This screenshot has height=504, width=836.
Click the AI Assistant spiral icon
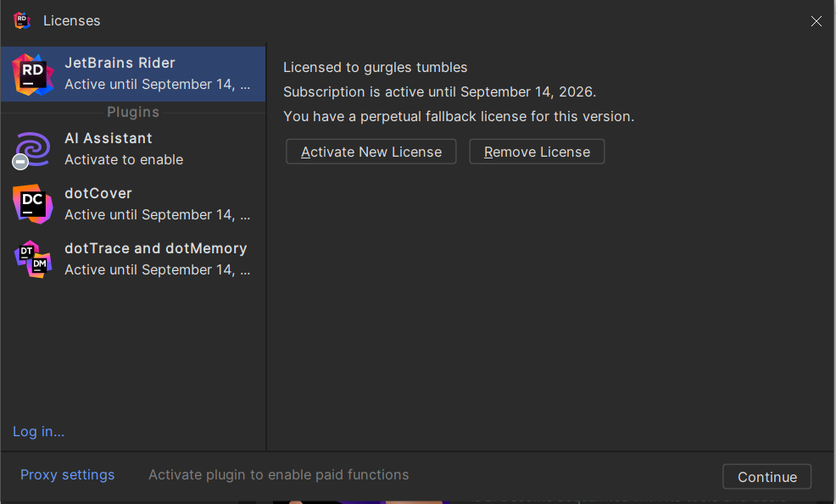coord(32,150)
